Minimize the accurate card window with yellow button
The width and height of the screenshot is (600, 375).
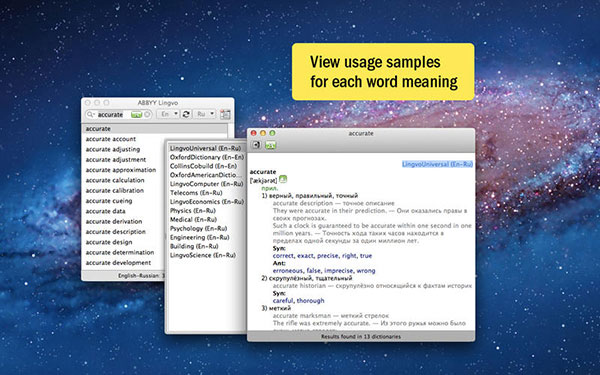(x=263, y=133)
